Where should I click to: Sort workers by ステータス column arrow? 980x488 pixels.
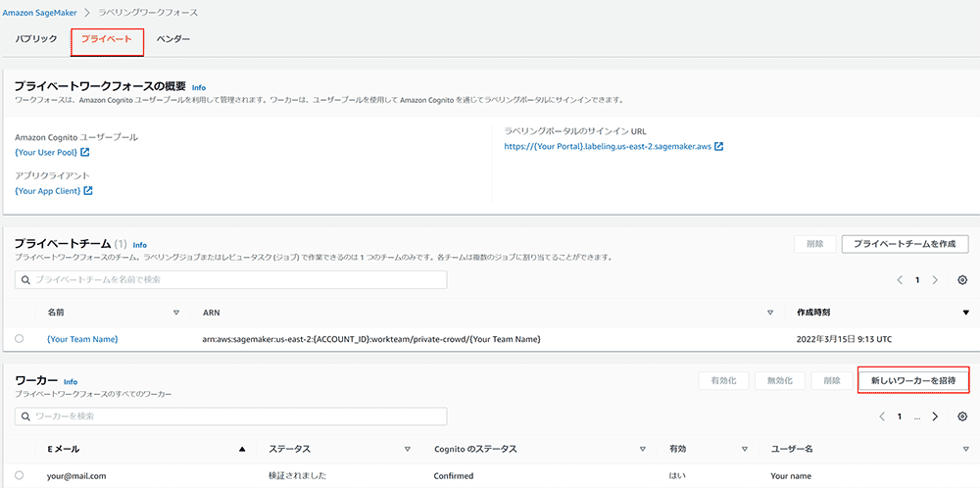(406, 449)
